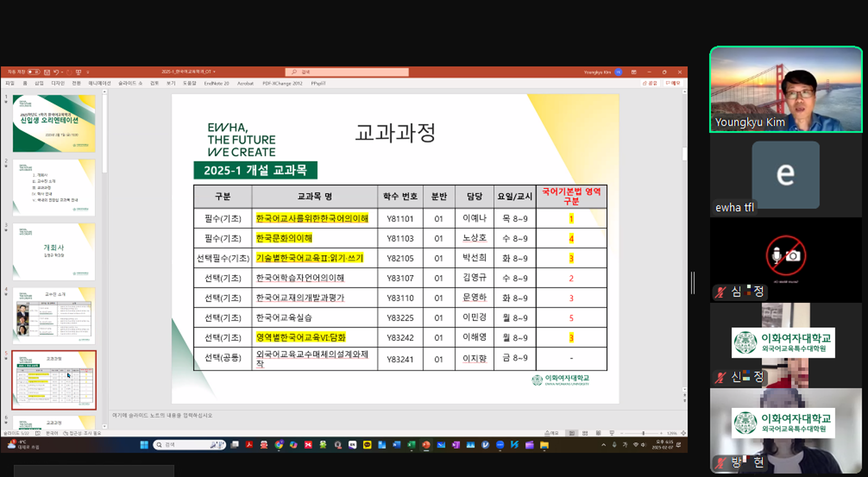This screenshot has width=868, height=477.
Task: Open the 삽입 (Insert) ribbon tab
Action: tap(39, 83)
